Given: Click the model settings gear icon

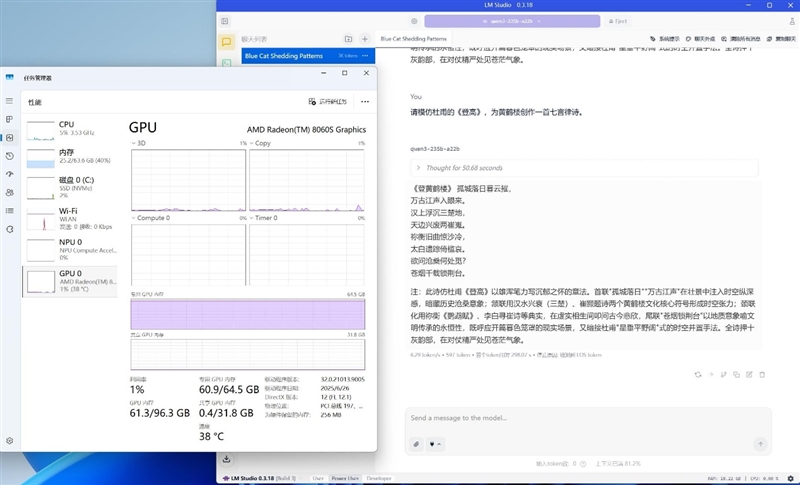Looking at the screenshot, I should click(414, 20).
